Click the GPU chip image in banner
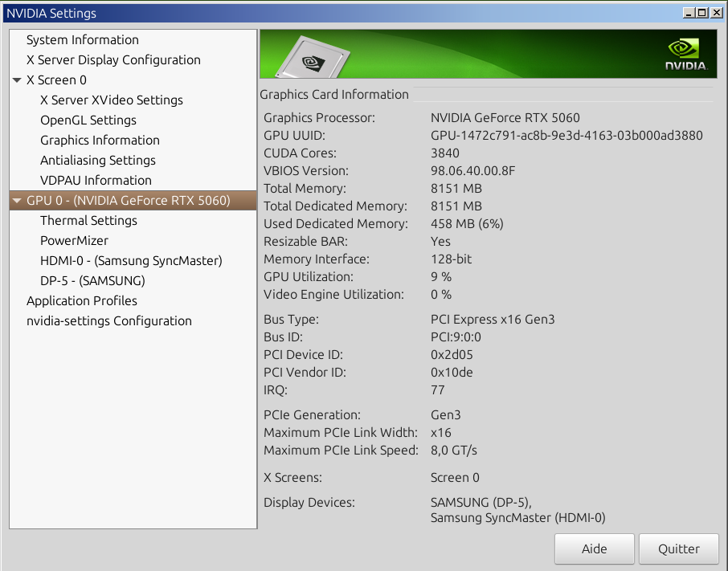This screenshot has width=728, height=571. [x=308, y=58]
